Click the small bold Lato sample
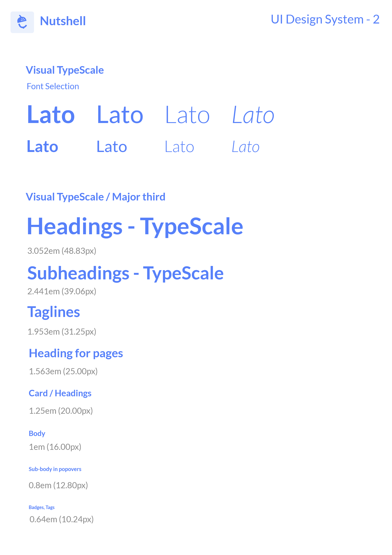 point(42,147)
